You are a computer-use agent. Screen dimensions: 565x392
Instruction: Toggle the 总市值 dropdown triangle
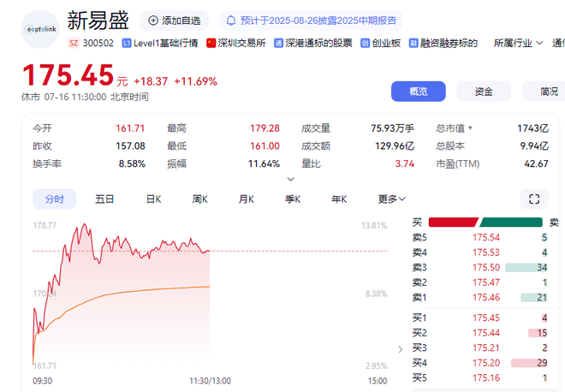point(469,128)
